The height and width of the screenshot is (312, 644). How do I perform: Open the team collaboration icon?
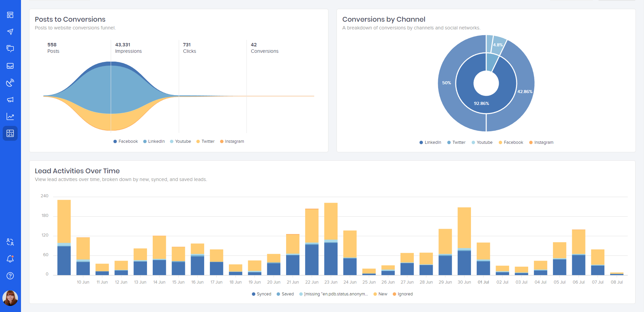pyautogui.click(x=10, y=242)
